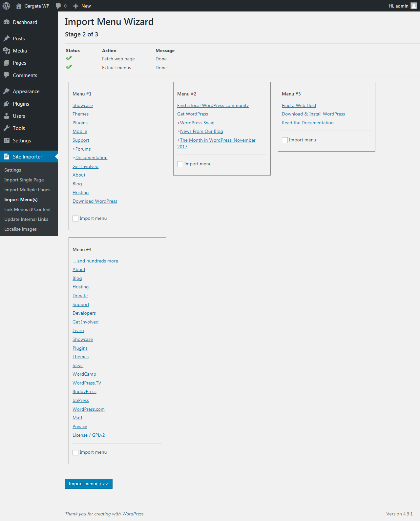Viewport: 420px width, 521px height.
Task: Open the Ideas link in Menu #4
Action: coord(78,365)
